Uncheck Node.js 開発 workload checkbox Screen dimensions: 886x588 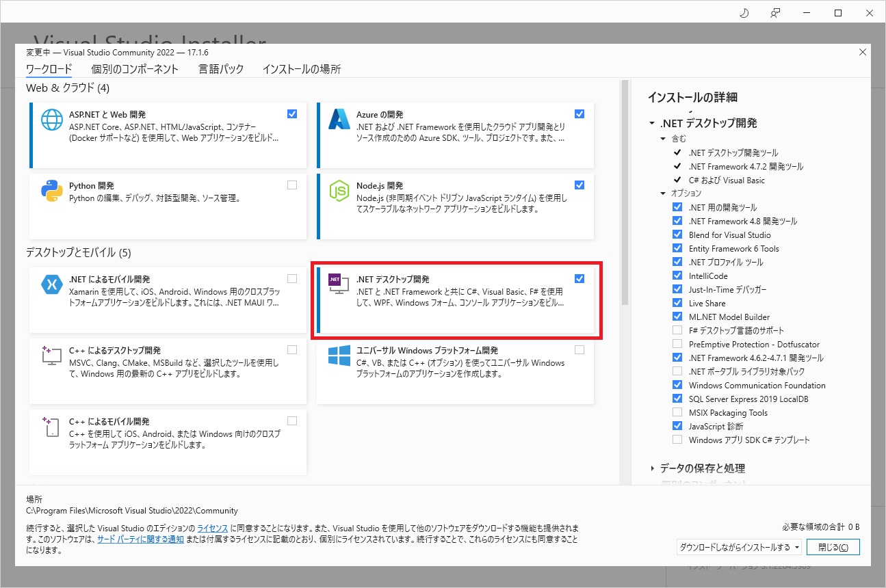tap(579, 185)
